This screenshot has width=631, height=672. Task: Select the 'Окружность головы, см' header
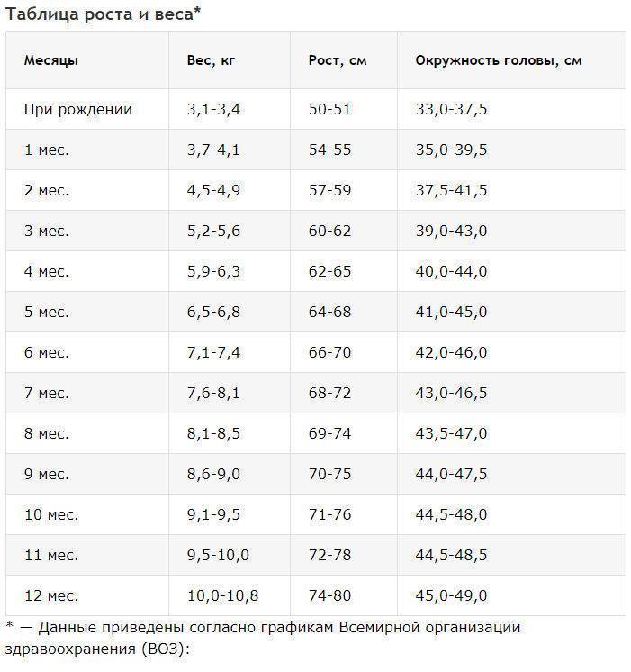[x=499, y=60]
